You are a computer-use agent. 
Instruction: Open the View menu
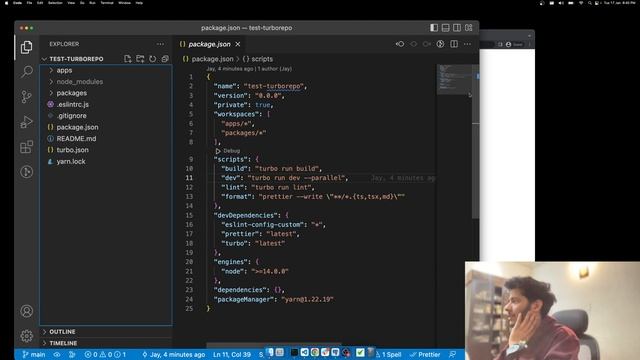(71, 3)
